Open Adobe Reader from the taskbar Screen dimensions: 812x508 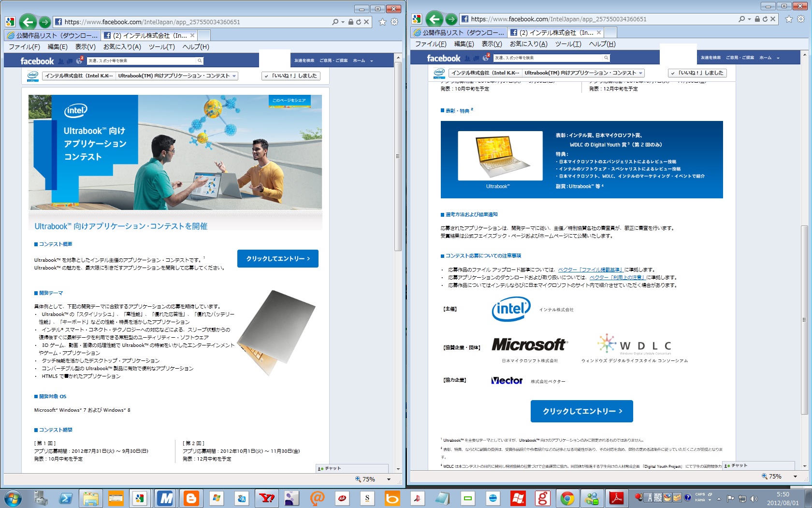point(617,498)
